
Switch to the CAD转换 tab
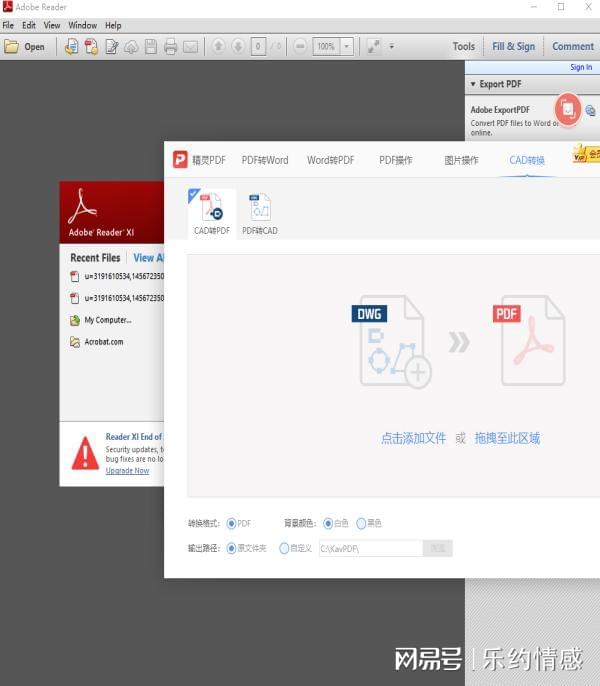tap(527, 160)
